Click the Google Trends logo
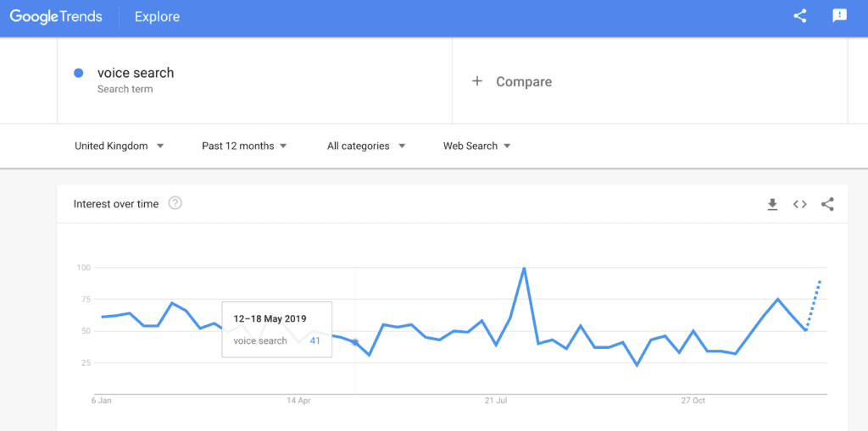The image size is (868, 431). [x=56, y=16]
